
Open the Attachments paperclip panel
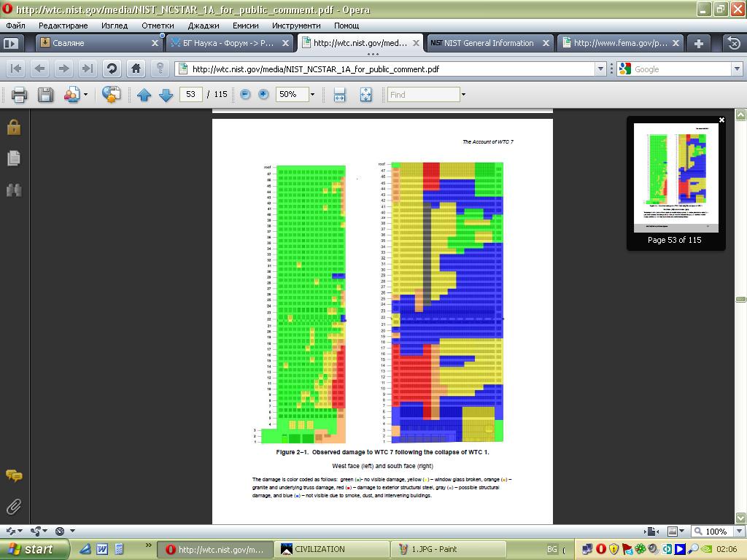(14, 507)
